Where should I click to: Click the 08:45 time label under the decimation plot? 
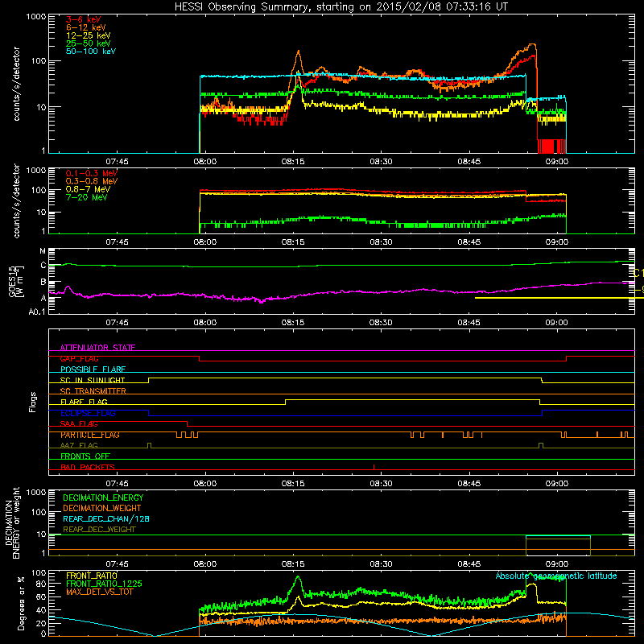click(x=469, y=564)
